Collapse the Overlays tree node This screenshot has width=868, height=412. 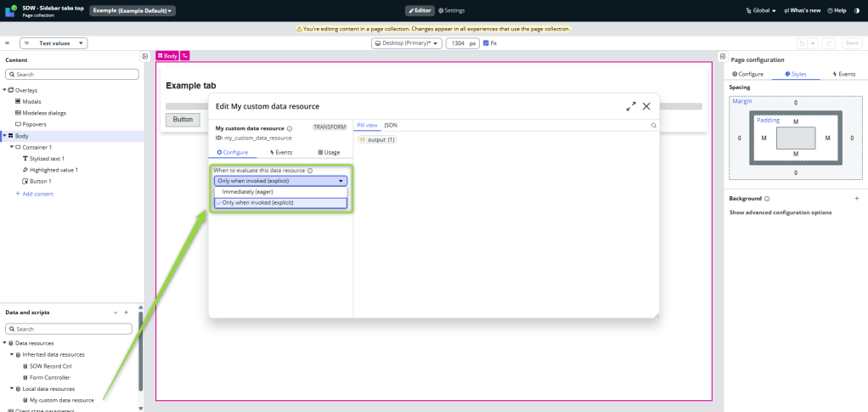[4, 90]
